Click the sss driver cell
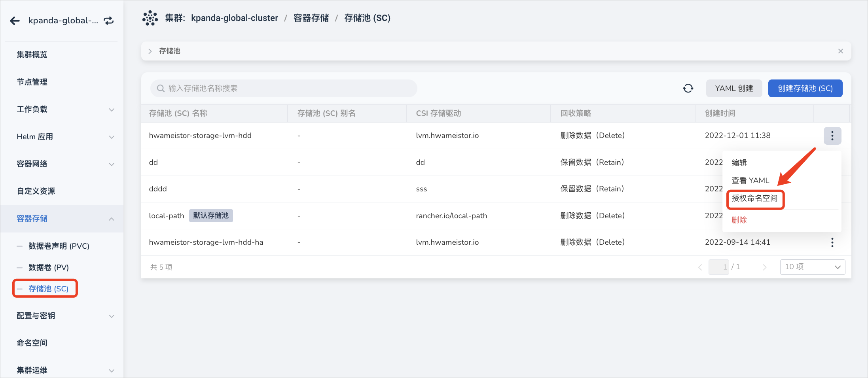 421,189
